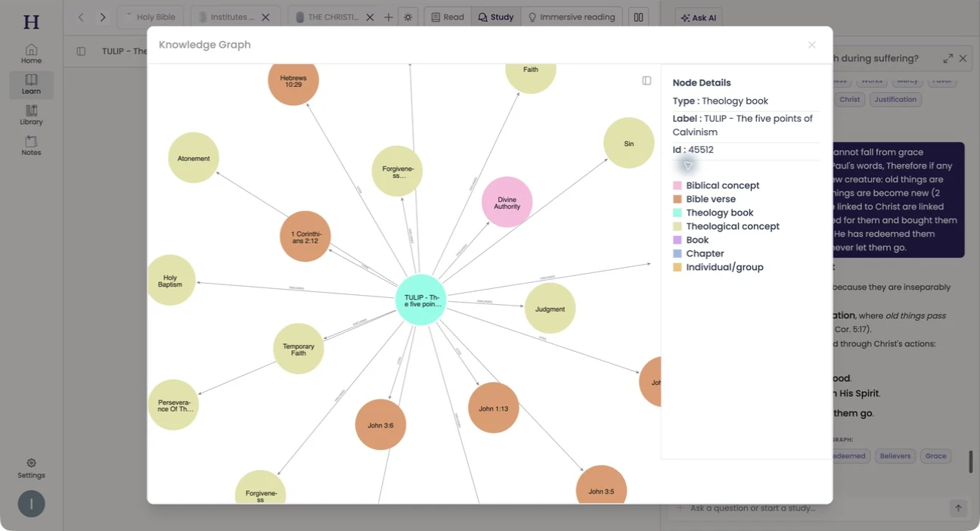The image size is (980, 531).
Task: Select the John 3:6 node
Action: coord(380,425)
